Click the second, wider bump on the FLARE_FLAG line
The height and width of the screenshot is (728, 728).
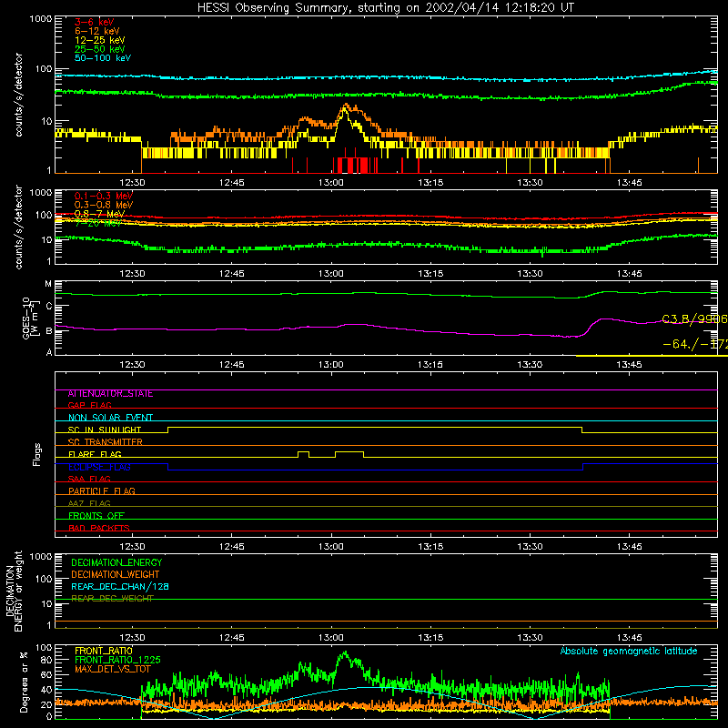[349, 453]
